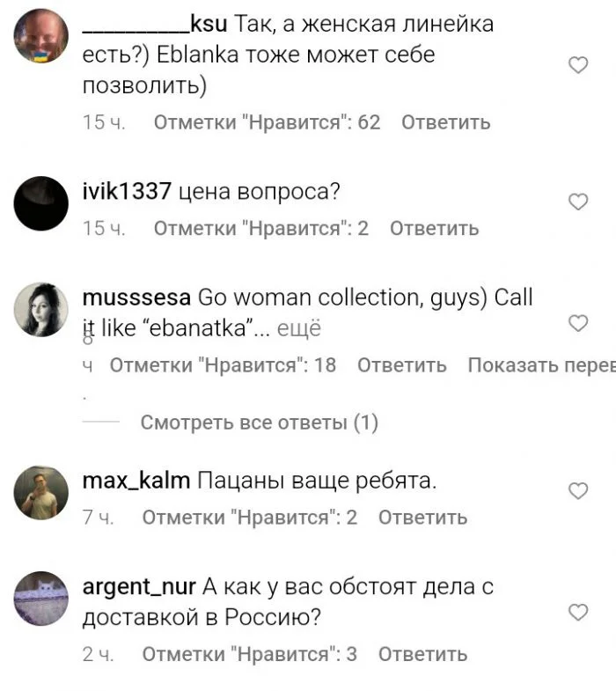
Task: Open the musssesa username link
Action: coord(136,298)
